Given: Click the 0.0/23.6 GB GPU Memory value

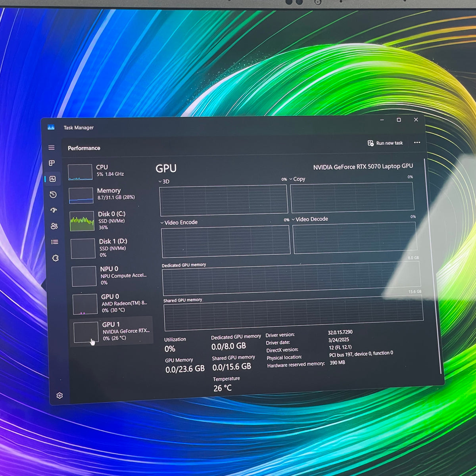Looking at the screenshot, I should click(185, 369).
